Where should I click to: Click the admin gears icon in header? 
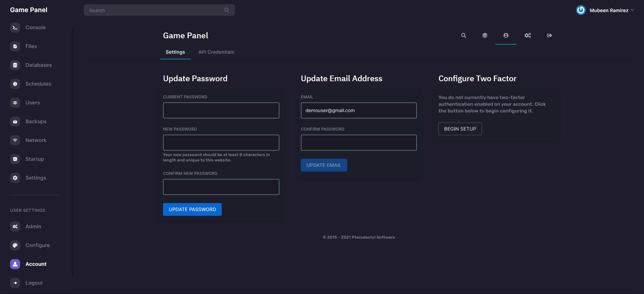(x=528, y=36)
